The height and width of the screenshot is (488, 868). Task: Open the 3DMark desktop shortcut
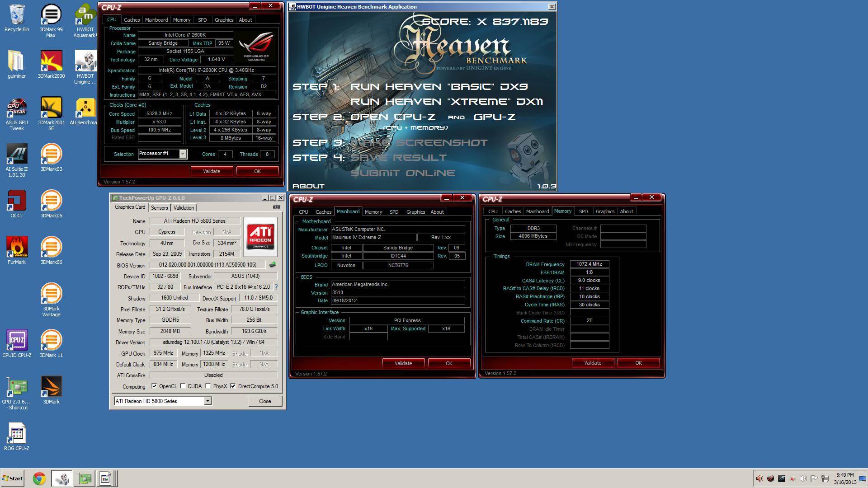[x=51, y=390]
